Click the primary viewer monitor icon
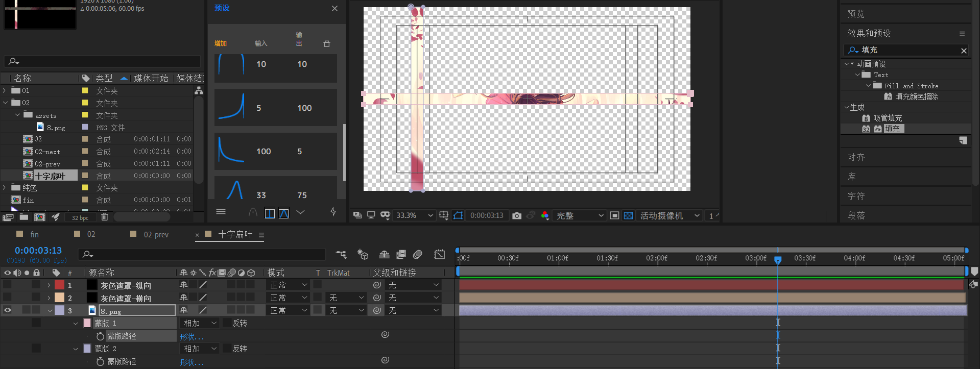This screenshot has height=369, width=980. 371,215
